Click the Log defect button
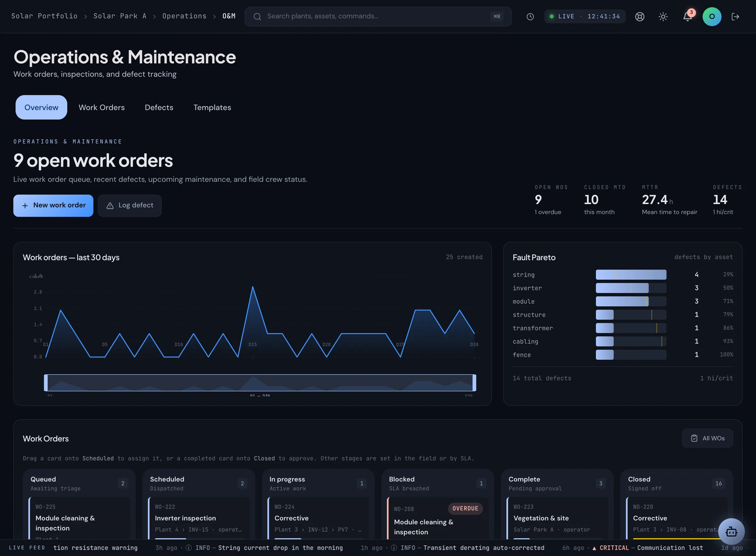Image resolution: width=756 pixels, height=556 pixels. pyautogui.click(x=129, y=206)
